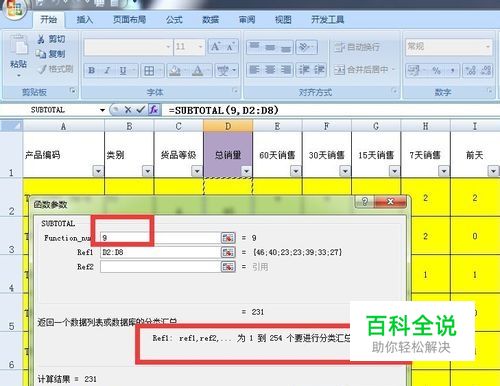Viewport: 500px width, 386px height.
Task: Switch to the 插入 tab
Action: point(85,20)
